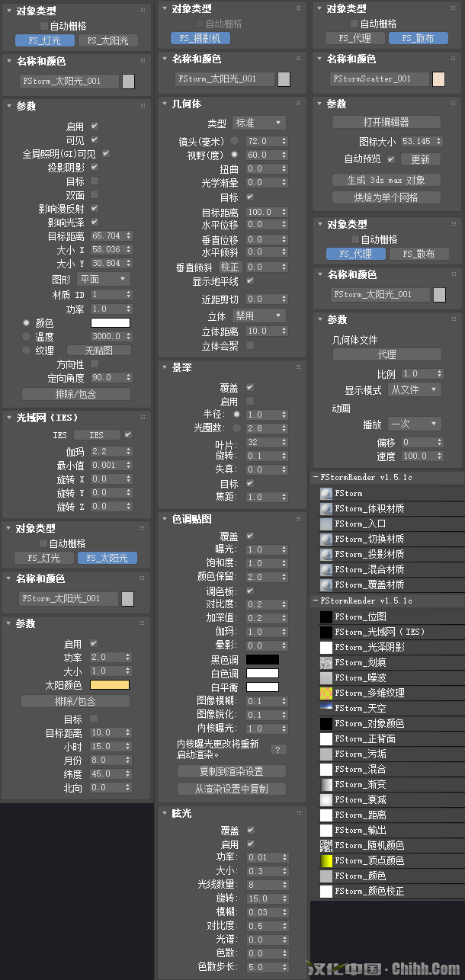Image resolution: width=465 pixels, height=980 pixels.
Task: Select the FS_摄影机 object type
Action: 201,37
